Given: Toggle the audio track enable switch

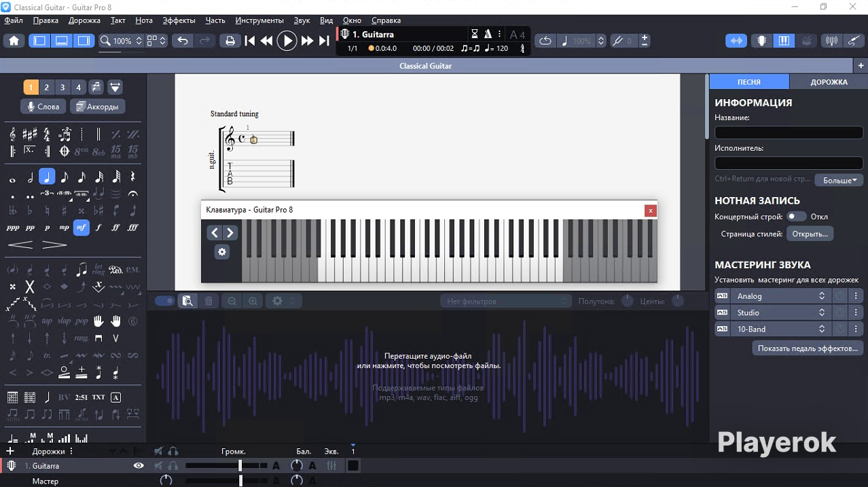Looking at the screenshot, I should [164, 301].
